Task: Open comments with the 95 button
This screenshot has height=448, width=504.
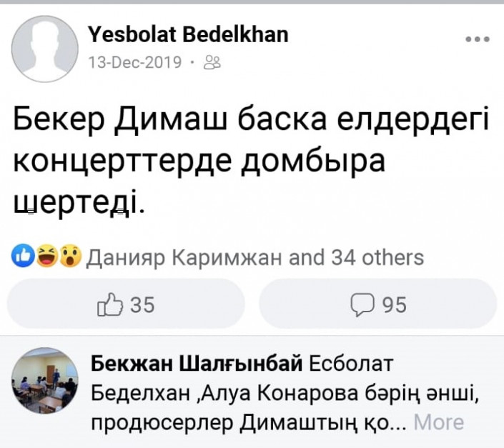Action: click(378, 304)
